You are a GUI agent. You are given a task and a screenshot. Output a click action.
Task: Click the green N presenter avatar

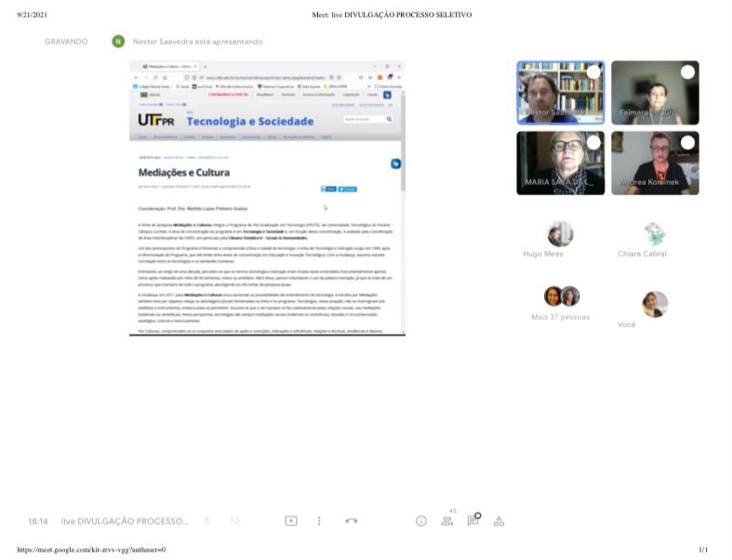(117, 41)
